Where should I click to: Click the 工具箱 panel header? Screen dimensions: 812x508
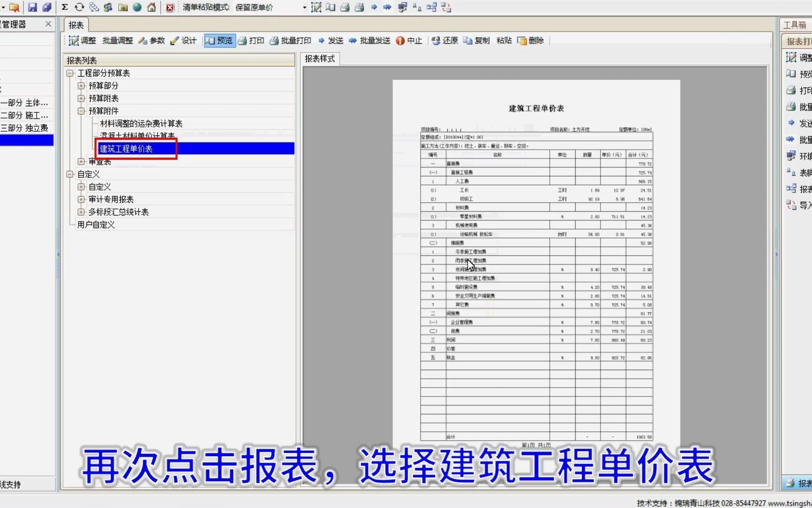tap(796, 25)
